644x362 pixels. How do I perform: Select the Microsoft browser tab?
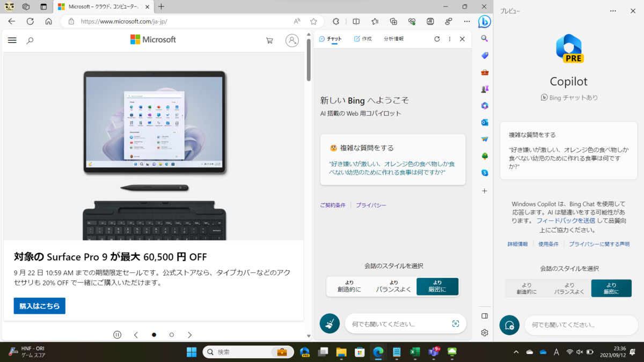click(x=103, y=6)
